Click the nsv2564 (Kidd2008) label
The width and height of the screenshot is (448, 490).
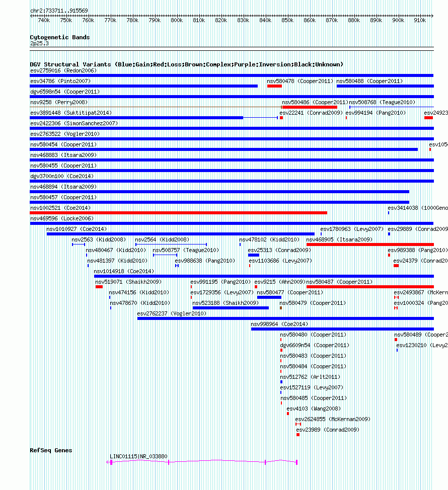pyautogui.click(x=162, y=239)
